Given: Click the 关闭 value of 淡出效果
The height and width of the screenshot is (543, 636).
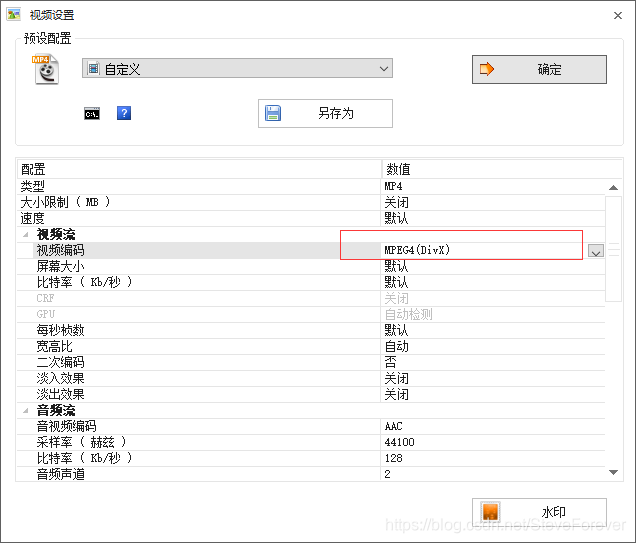Looking at the screenshot, I should click(396, 394).
